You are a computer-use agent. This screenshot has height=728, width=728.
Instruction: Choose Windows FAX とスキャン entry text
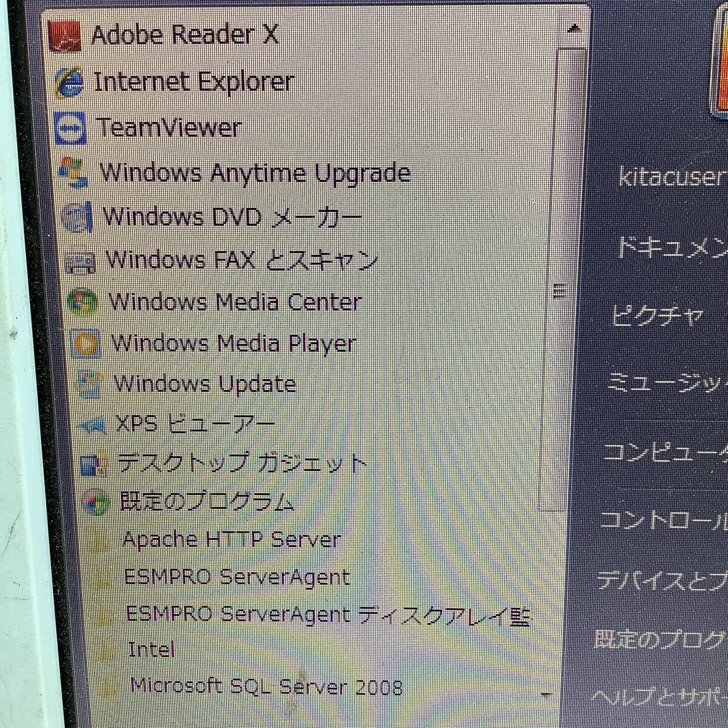(x=242, y=260)
